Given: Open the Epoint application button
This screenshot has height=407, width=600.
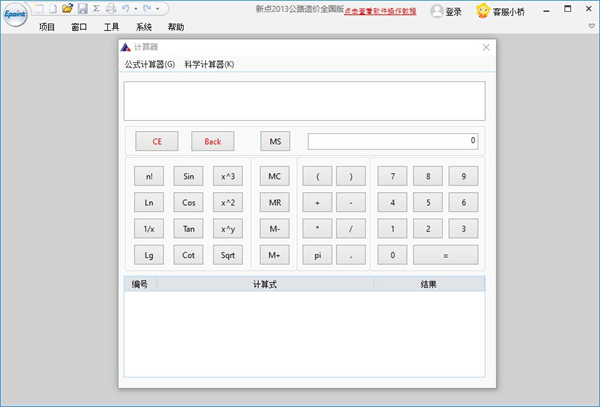Looking at the screenshot, I should (x=15, y=15).
